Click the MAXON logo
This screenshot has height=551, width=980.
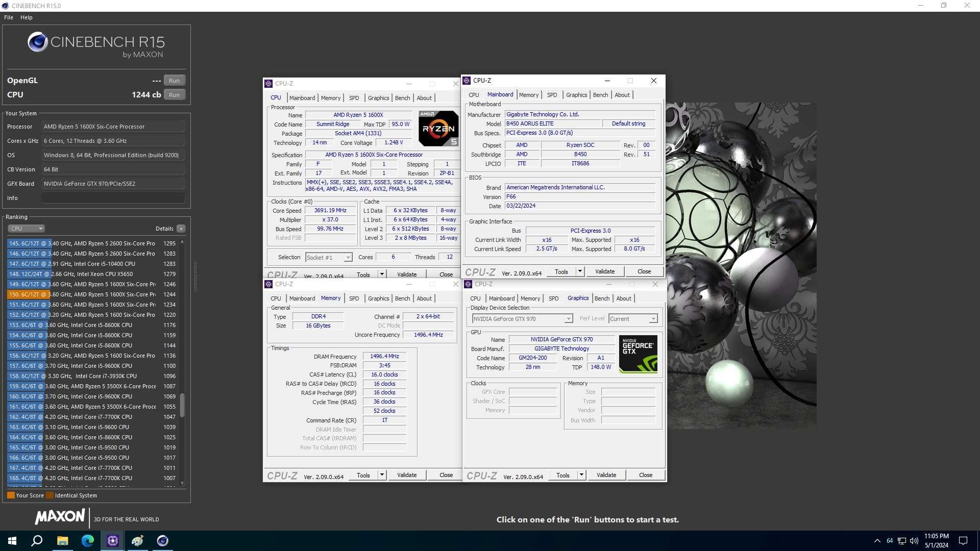tap(59, 517)
